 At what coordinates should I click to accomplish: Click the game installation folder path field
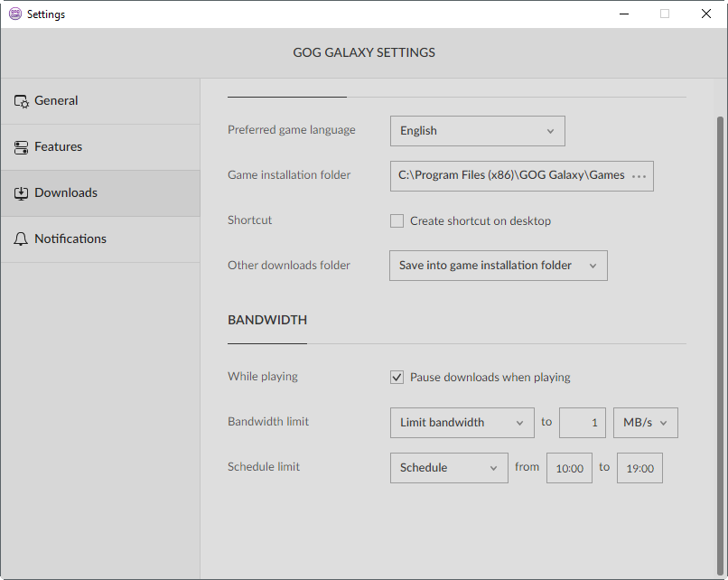click(x=522, y=176)
